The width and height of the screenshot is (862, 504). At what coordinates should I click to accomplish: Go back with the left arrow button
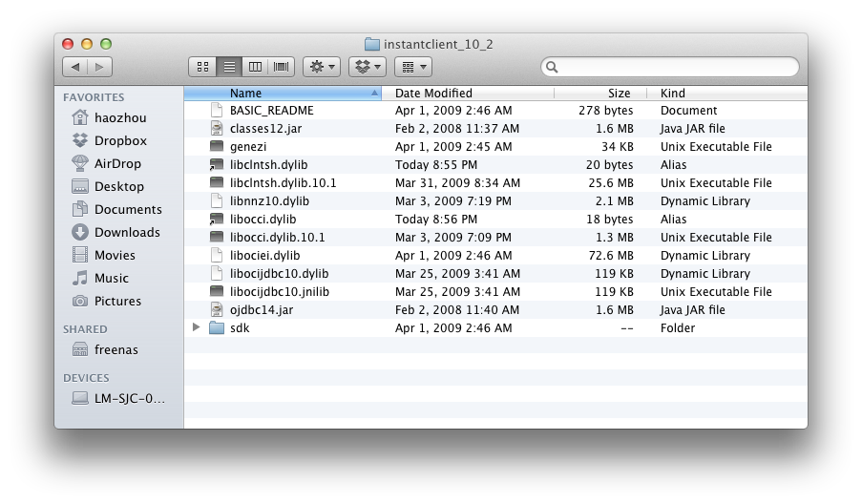coord(75,67)
